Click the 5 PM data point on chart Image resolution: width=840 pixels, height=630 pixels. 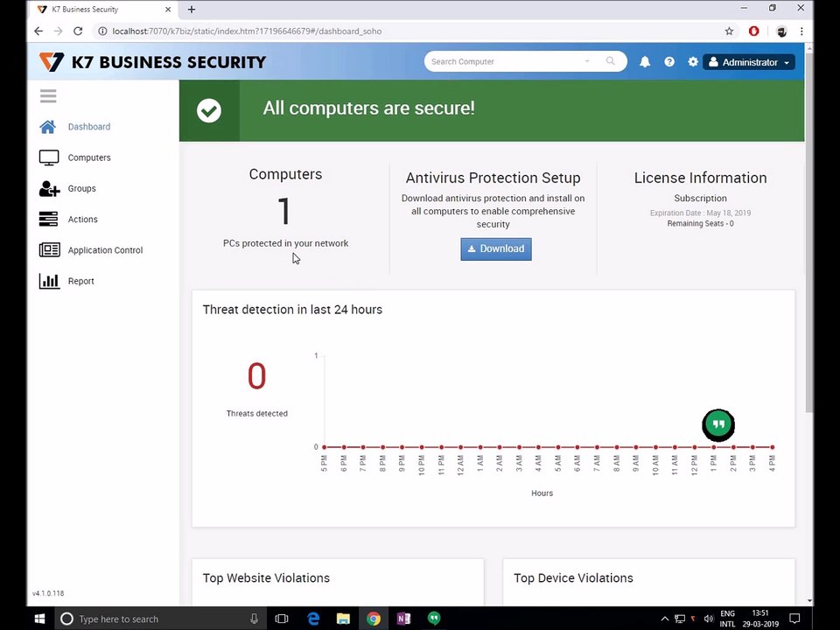click(324, 447)
